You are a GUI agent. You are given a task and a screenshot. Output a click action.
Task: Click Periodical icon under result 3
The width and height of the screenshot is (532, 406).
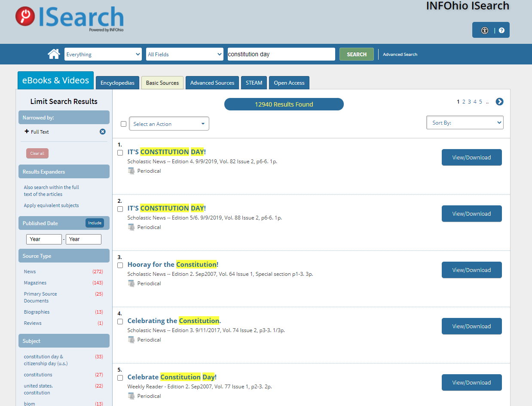click(x=131, y=284)
